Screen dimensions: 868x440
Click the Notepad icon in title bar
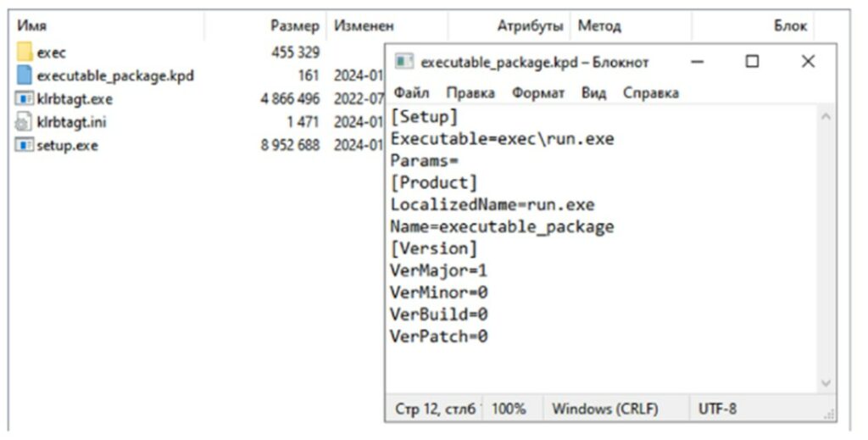pos(404,62)
